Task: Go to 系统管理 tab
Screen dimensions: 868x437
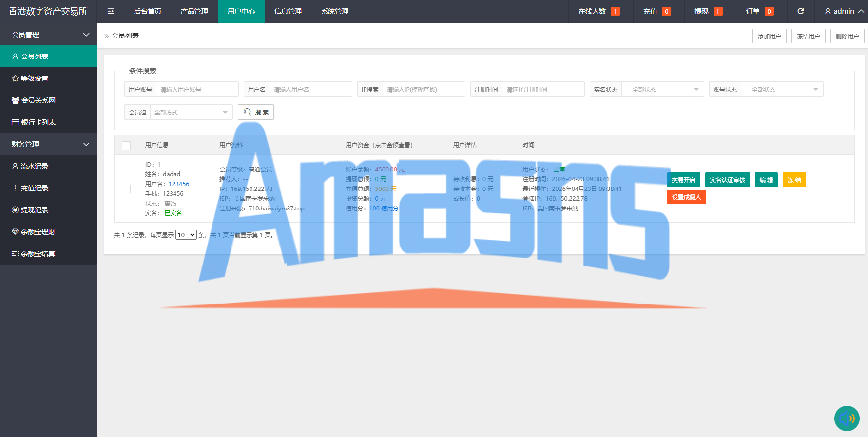Action: tap(335, 11)
